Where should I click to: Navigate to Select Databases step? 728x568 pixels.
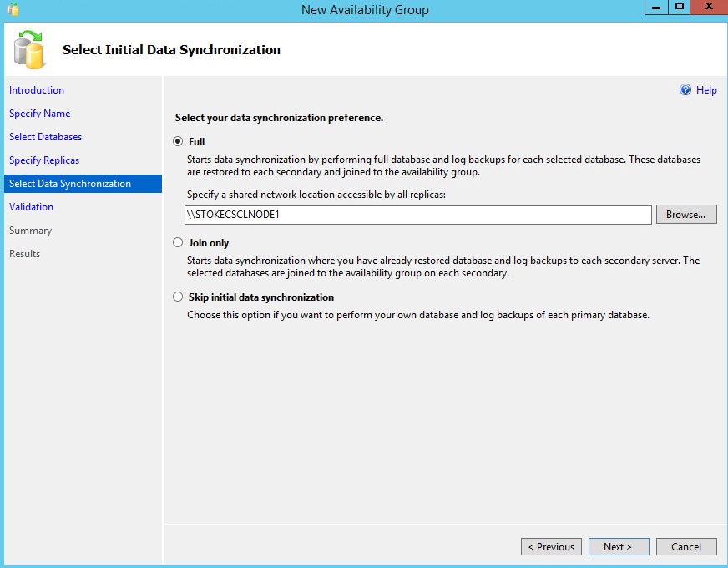(x=46, y=137)
